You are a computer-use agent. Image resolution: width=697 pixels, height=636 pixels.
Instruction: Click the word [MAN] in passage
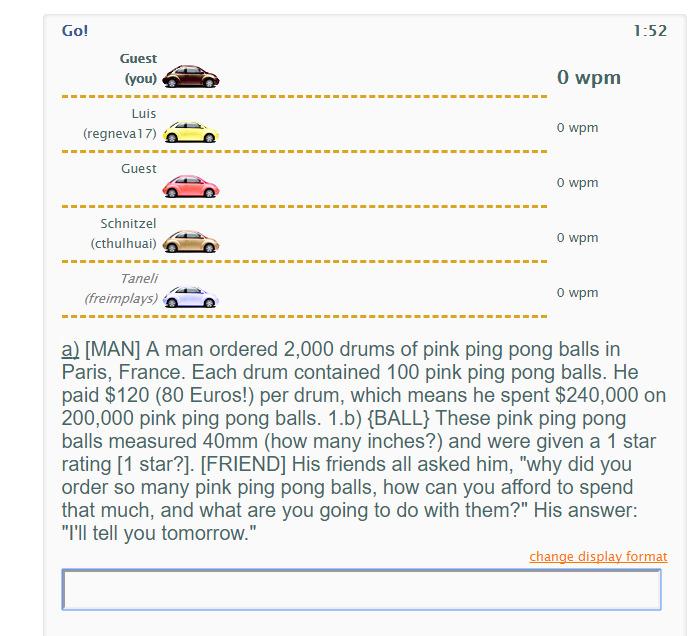click(x=112, y=349)
